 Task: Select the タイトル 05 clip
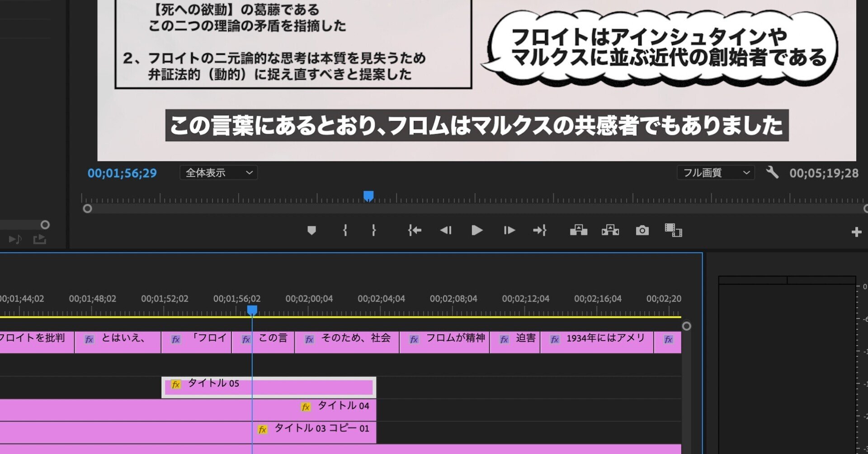[x=294, y=386]
